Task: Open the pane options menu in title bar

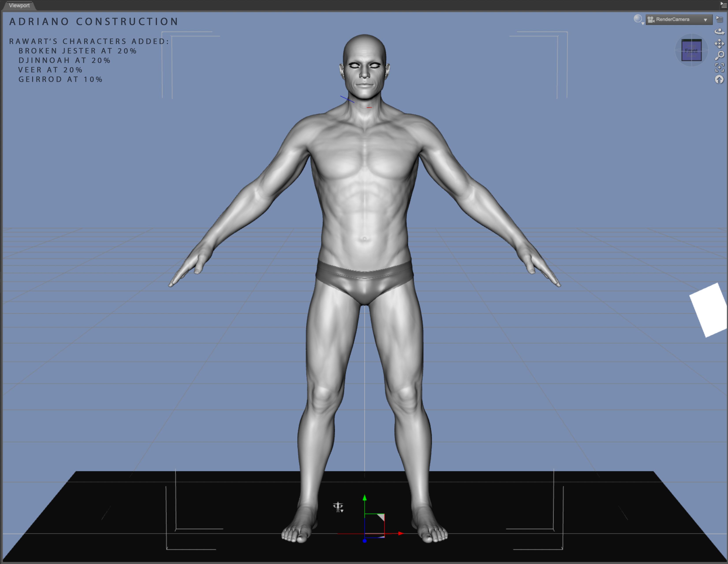Action: (723, 5)
